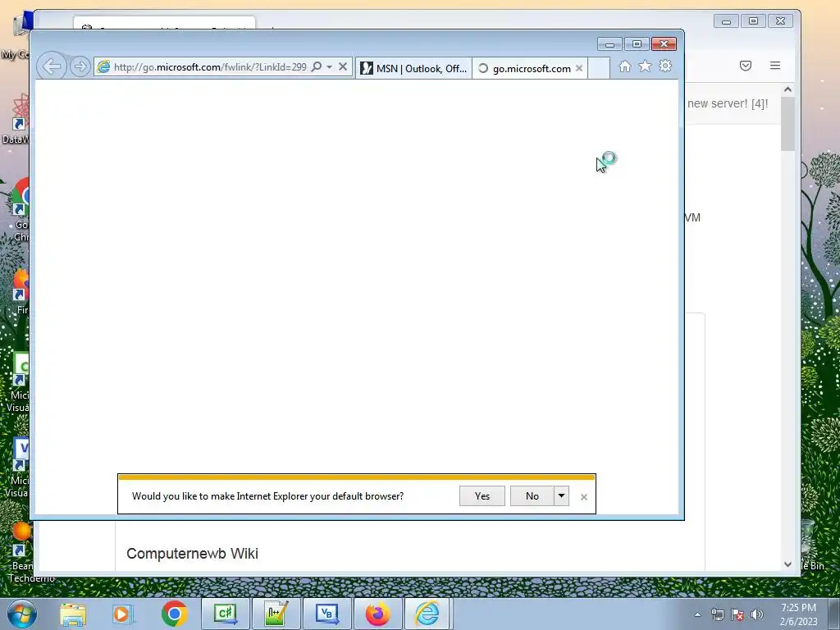Open the Notepad++ taskbar icon
The width and height of the screenshot is (840, 630).
tap(277, 614)
